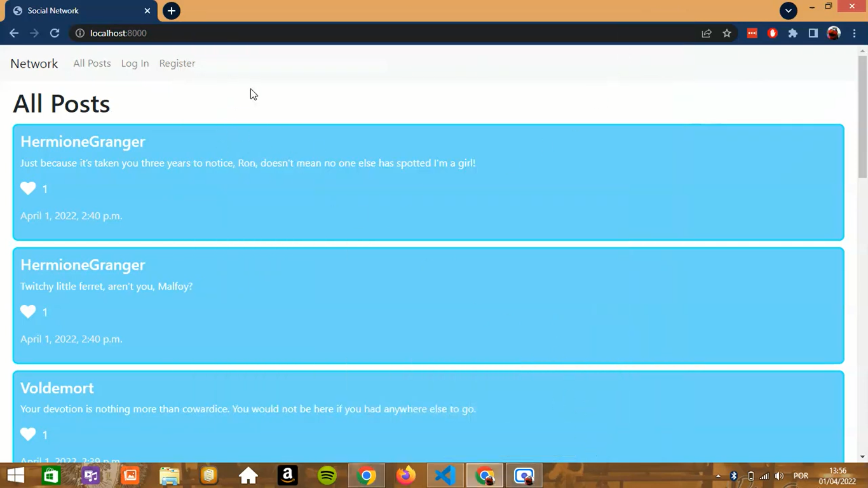Toggle heart on the Malfoy ferret post

(28, 311)
